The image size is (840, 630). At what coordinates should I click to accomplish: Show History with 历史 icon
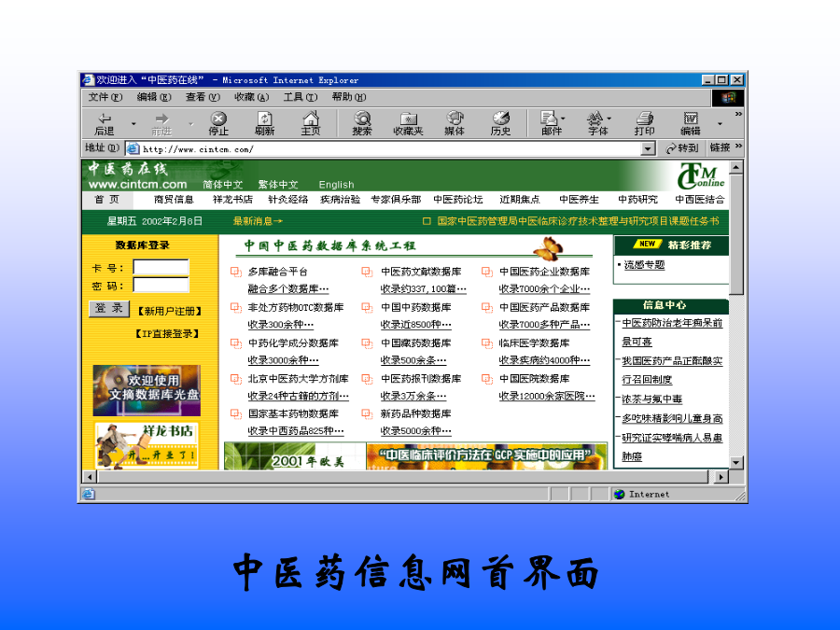point(500,124)
